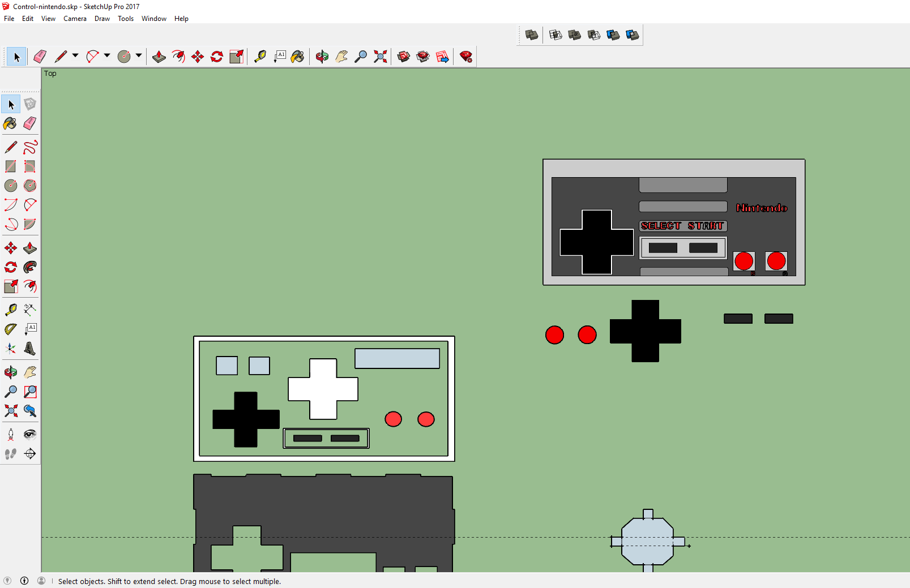Open the 3D Warehouse
Screen dimensions: 910x588
tap(404, 57)
